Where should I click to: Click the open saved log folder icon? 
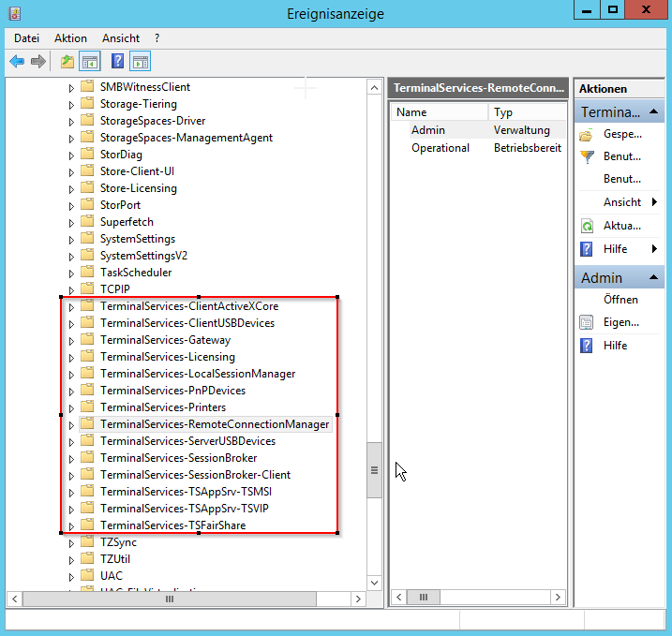click(587, 135)
